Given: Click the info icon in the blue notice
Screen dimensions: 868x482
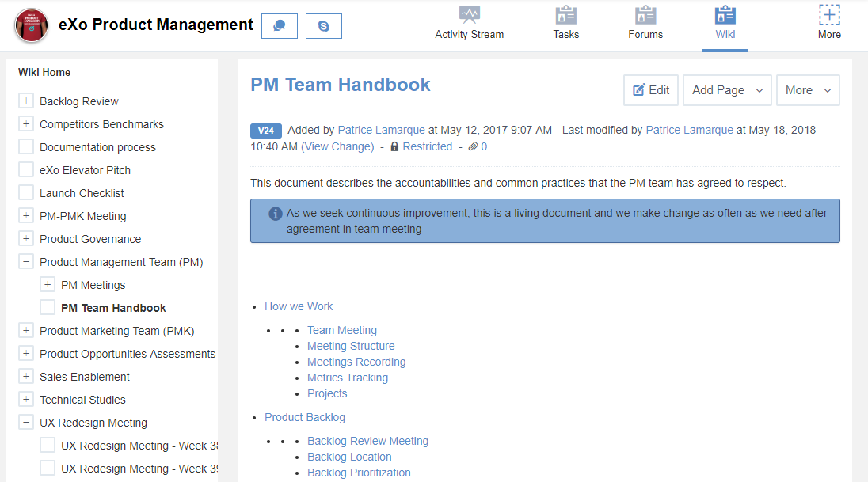Looking at the screenshot, I should click(x=275, y=214).
